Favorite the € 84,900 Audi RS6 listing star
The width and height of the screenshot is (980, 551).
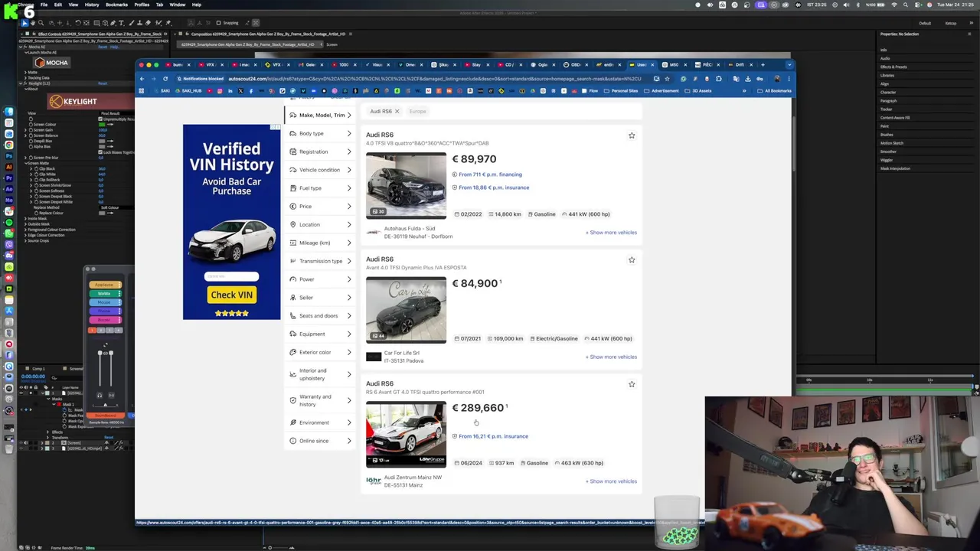coord(632,260)
